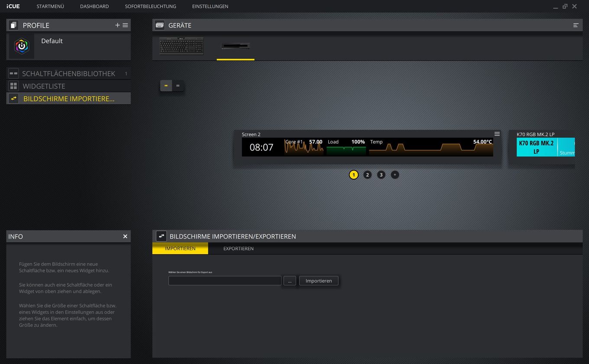Click the Screen 2 title
The image size is (589, 364).
(x=251, y=134)
